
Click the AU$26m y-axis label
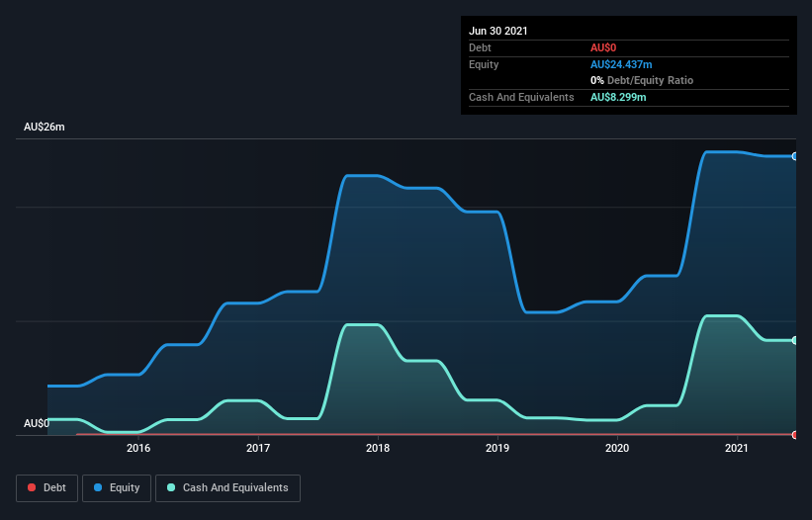(x=45, y=127)
